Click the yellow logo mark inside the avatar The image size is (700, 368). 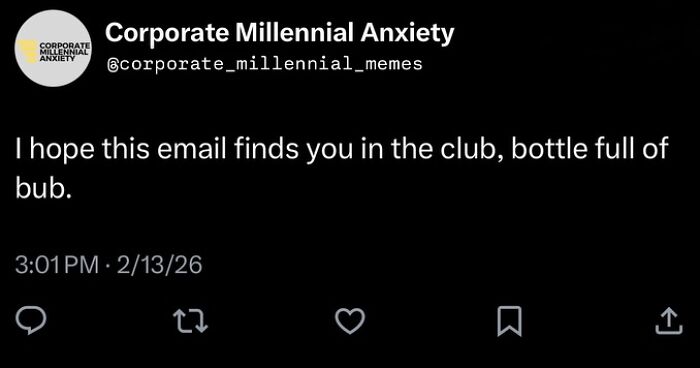click(x=28, y=51)
